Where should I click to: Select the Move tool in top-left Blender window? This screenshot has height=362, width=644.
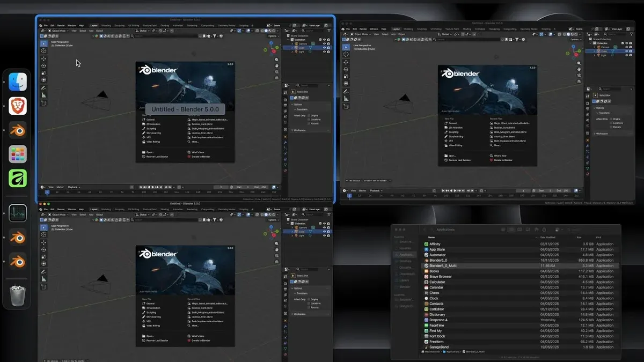43,58
